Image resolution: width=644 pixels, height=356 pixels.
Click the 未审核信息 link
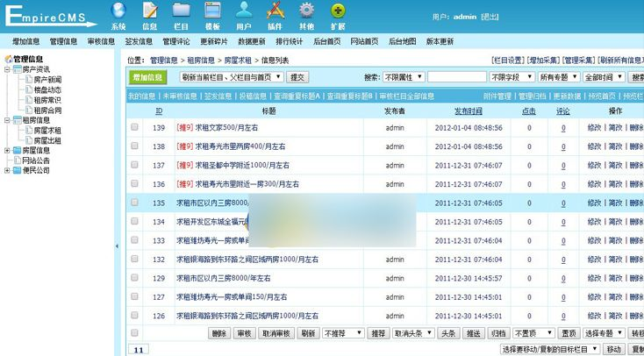coord(180,96)
